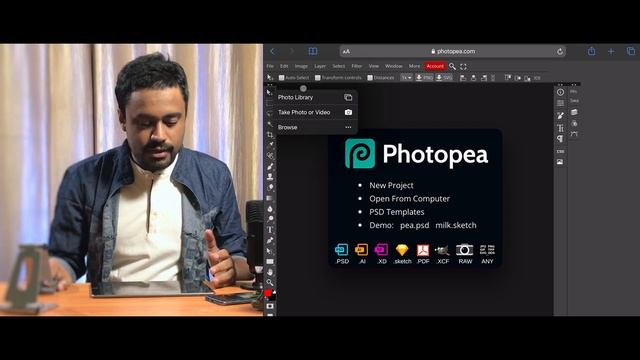Click New Project link
The width and height of the screenshot is (640, 360).
click(x=391, y=185)
